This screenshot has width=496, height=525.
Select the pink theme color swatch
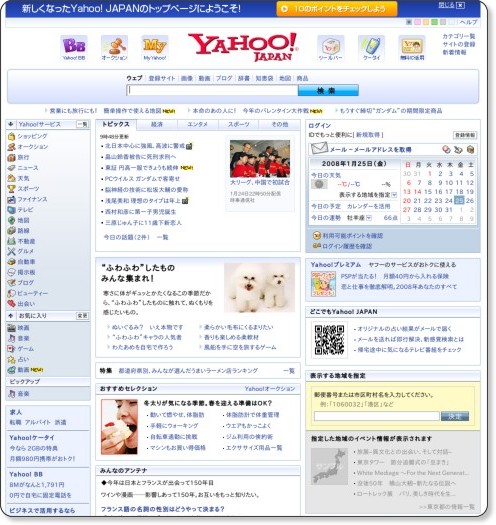coord(417,22)
